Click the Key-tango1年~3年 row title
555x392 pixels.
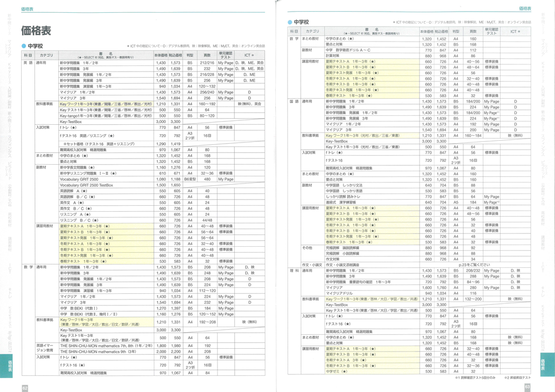[x=106, y=115]
